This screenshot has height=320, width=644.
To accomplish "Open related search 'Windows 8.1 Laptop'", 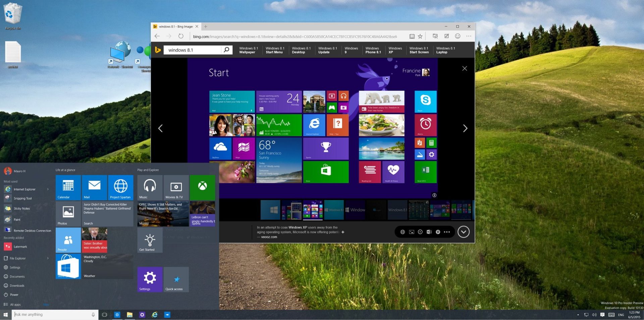I will (445, 50).
